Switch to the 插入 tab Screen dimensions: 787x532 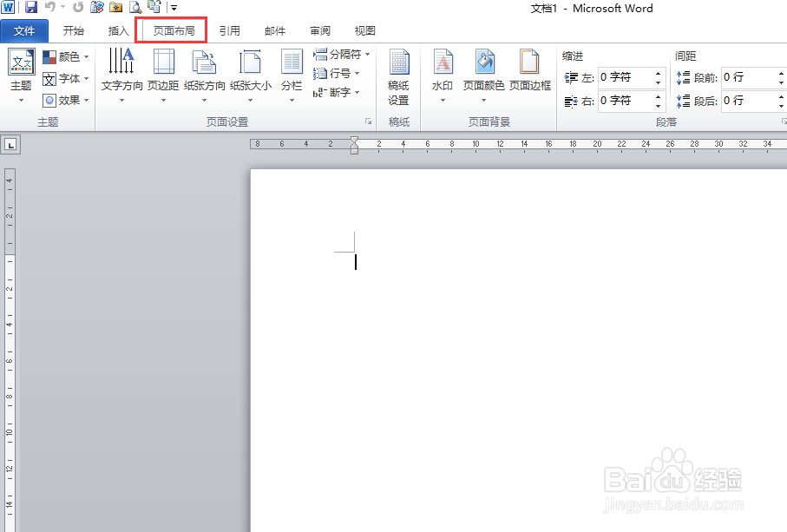pos(119,31)
